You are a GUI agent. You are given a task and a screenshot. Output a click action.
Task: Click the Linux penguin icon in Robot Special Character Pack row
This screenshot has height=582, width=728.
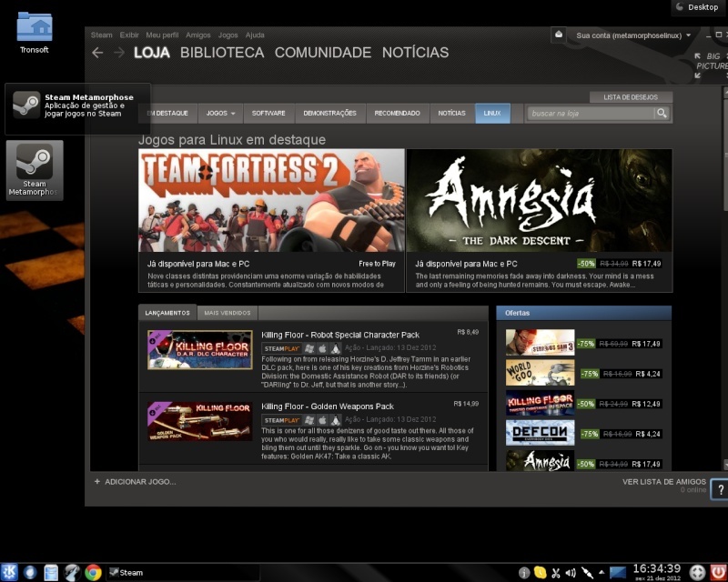[x=335, y=348]
